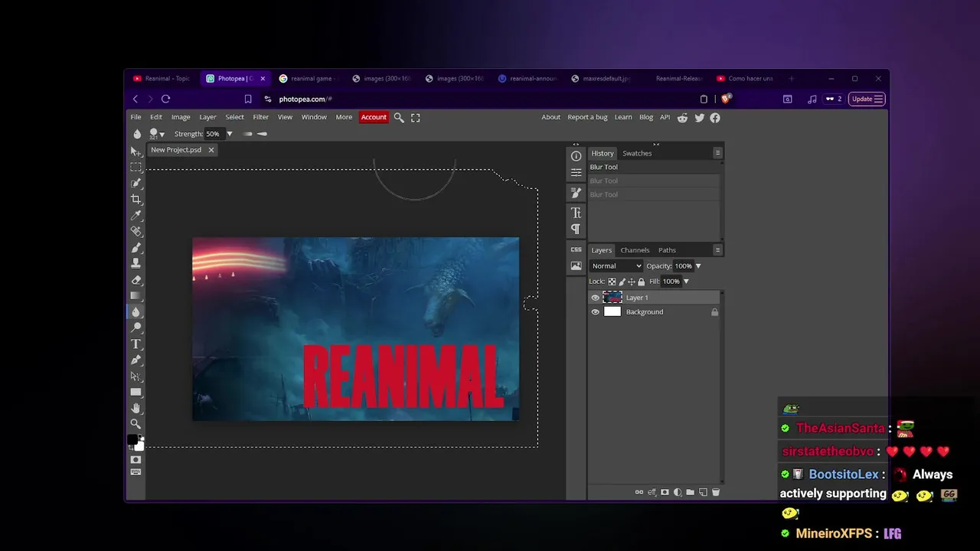
Task: Select the Brush tool in left toolbar
Action: click(x=136, y=247)
